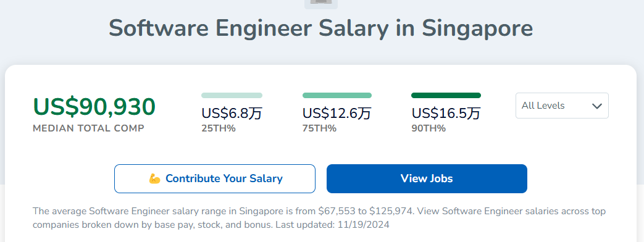Image resolution: width=644 pixels, height=242 pixels.
Task: Click the 90TH% label
Action: click(429, 128)
